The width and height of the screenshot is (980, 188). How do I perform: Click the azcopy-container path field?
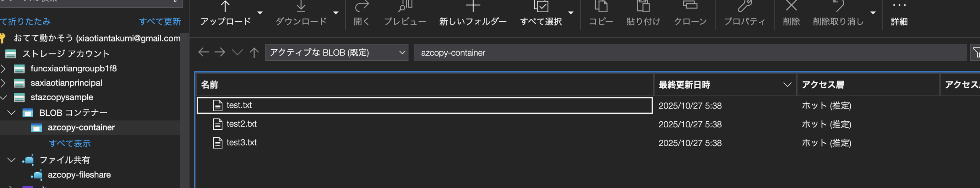(689, 53)
